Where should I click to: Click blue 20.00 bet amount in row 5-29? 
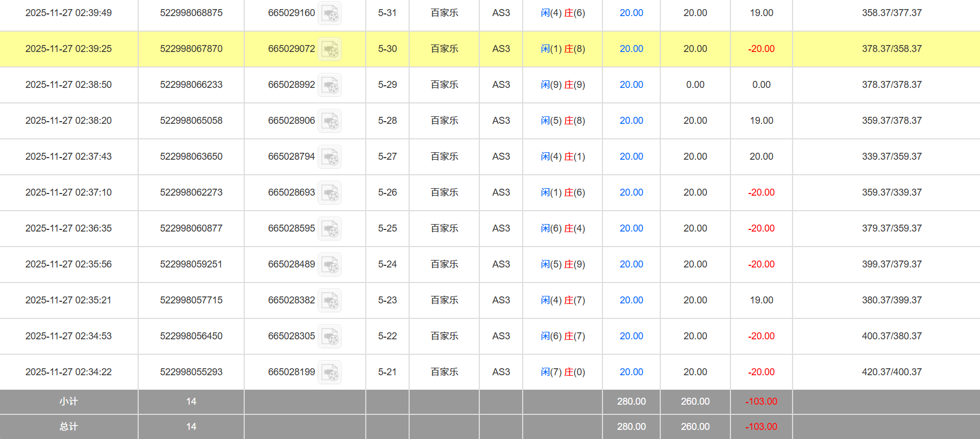(631, 85)
